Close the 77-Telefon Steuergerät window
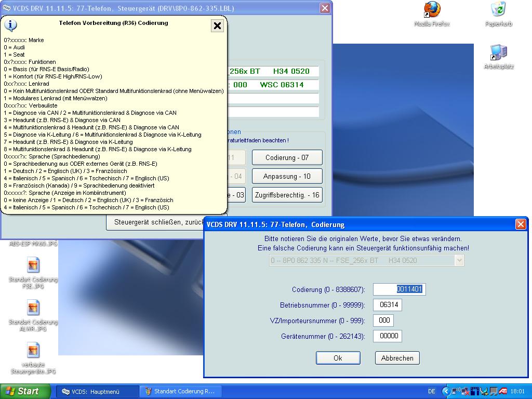 tap(325, 8)
